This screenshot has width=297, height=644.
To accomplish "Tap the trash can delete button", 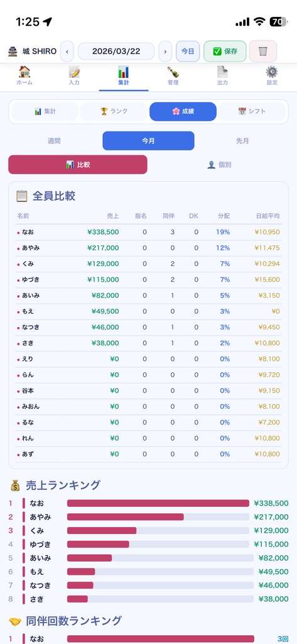I will click(x=263, y=52).
